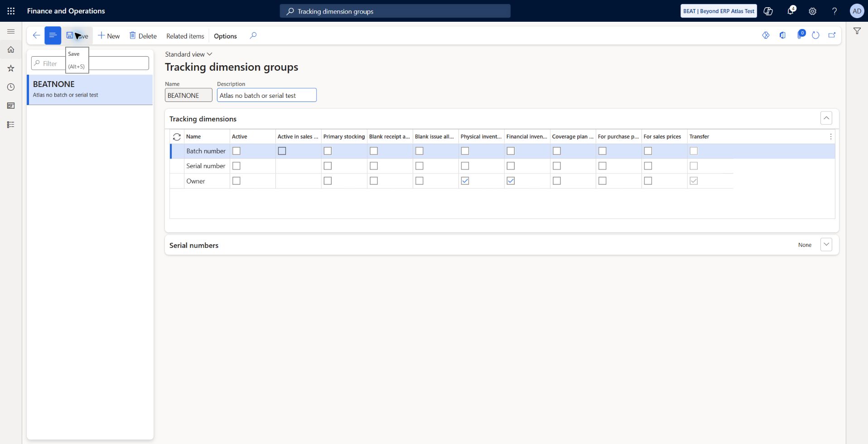
Task: Click the Transfer column header
Action: click(x=709, y=136)
